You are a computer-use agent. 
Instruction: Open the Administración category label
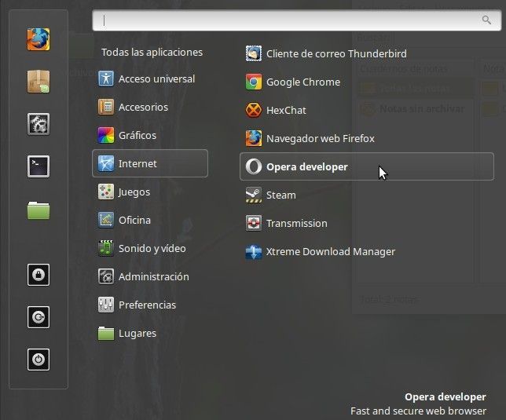[154, 276]
